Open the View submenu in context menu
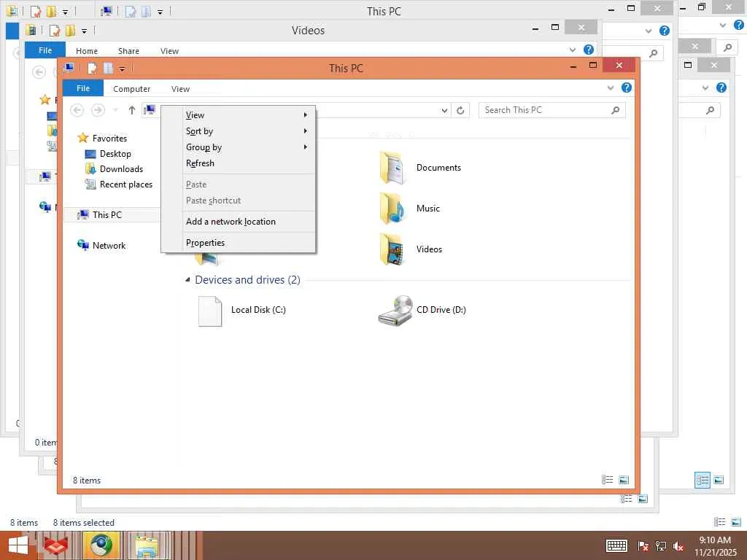Viewport: 747px width, 560px height. tap(239, 114)
